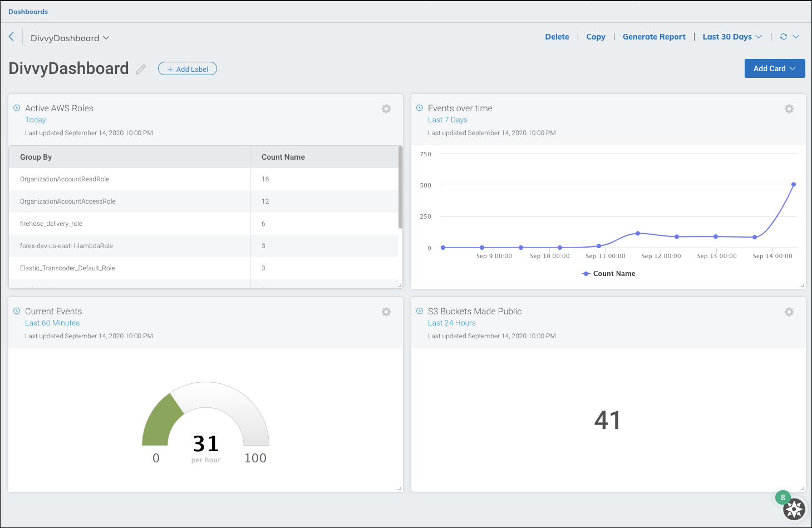812x528 pixels.
Task: Click Copy in the dashboard toolbar
Action: point(596,37)
